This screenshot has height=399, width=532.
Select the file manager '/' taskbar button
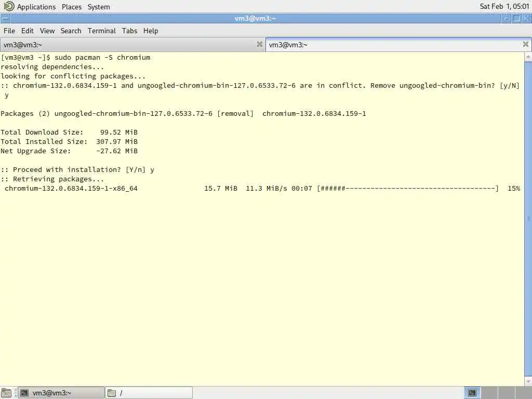tap(149, 393)
